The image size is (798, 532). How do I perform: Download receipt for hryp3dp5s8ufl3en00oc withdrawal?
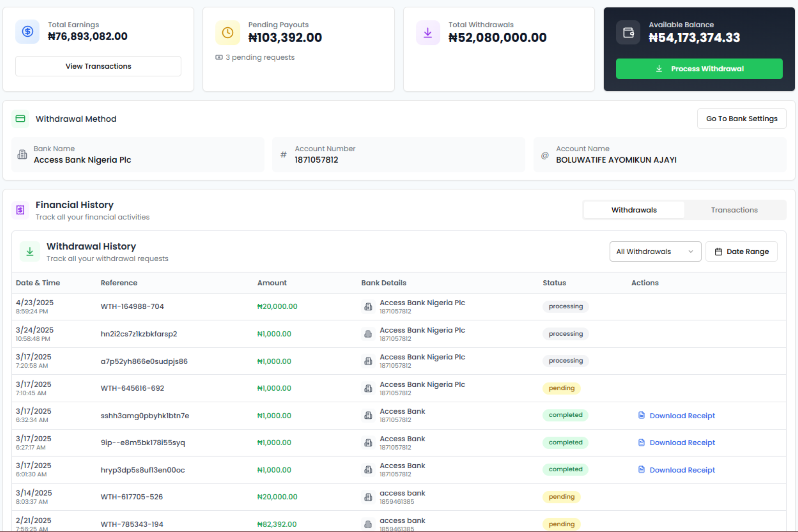(x=682, y=470)
